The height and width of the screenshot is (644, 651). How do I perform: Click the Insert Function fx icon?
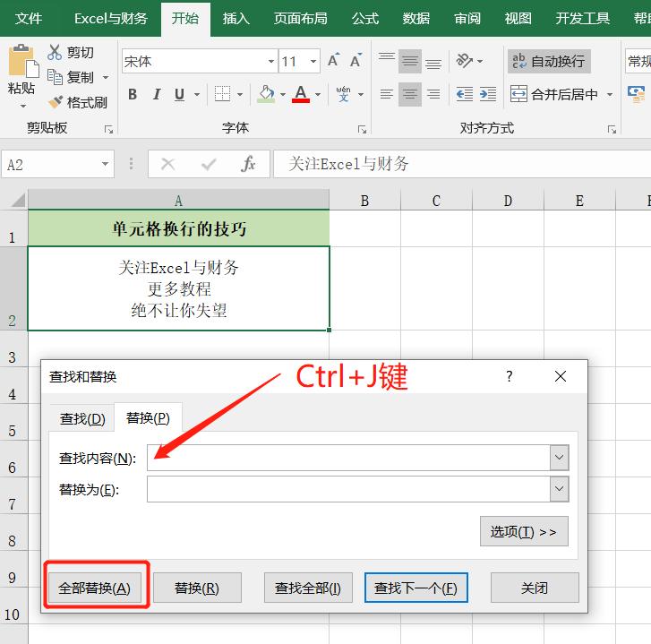coord(248,164)
